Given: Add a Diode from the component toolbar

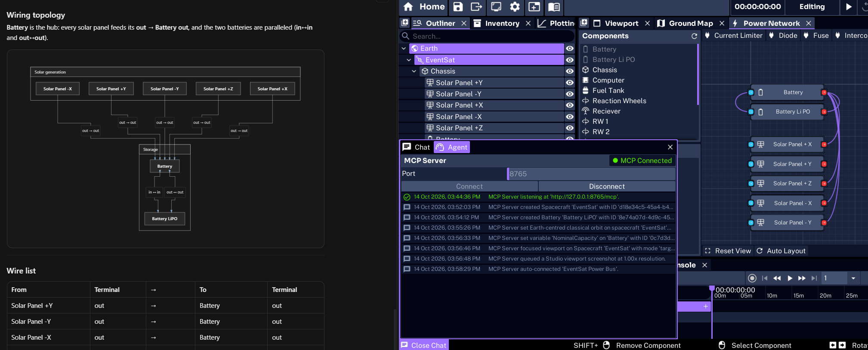Looking at the screenshot, I should click(x=783, y=36).
